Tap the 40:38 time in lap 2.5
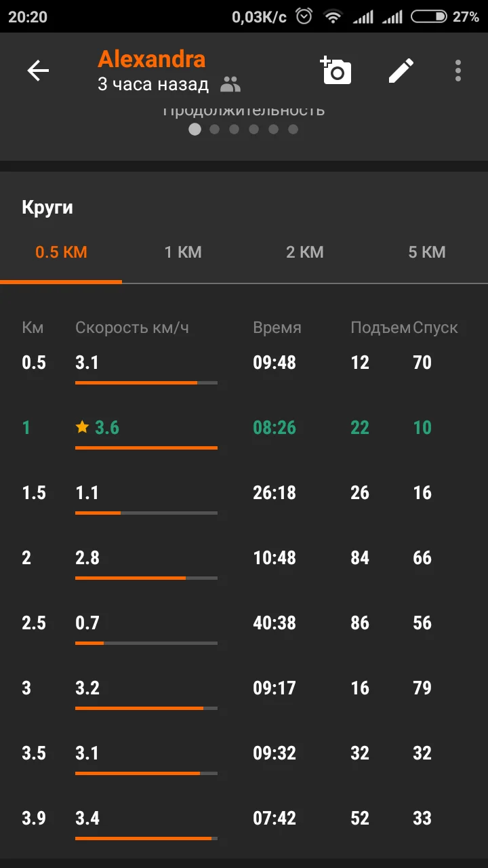The height and width of the screenshot is (868, 488). [x=274, y=623]
